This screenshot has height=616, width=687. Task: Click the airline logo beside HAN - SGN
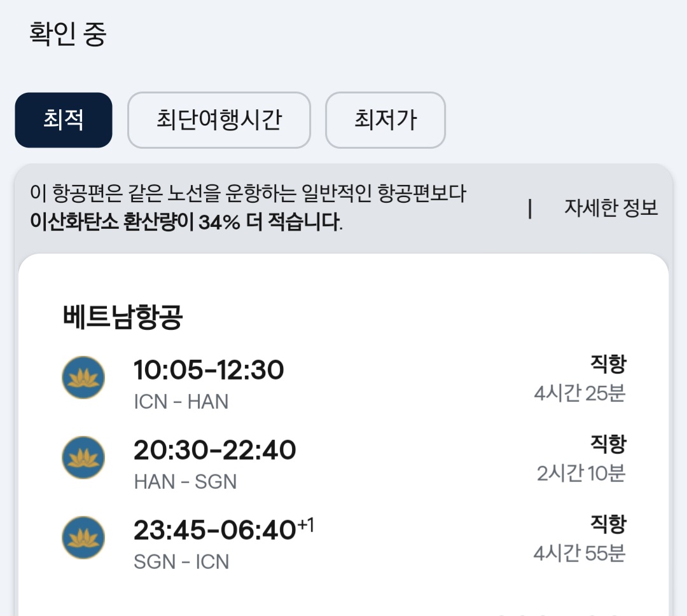83,458
